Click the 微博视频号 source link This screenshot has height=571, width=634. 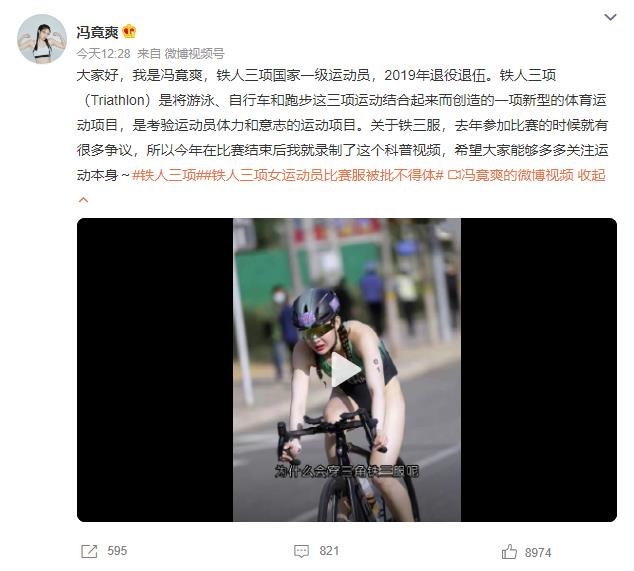[x=194, y=53]
